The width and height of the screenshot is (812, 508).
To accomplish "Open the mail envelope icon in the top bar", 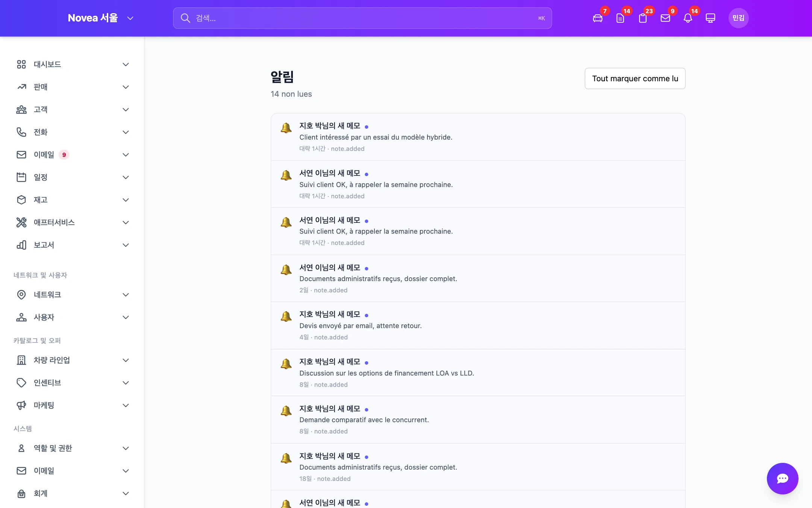I will coord(665,18).
